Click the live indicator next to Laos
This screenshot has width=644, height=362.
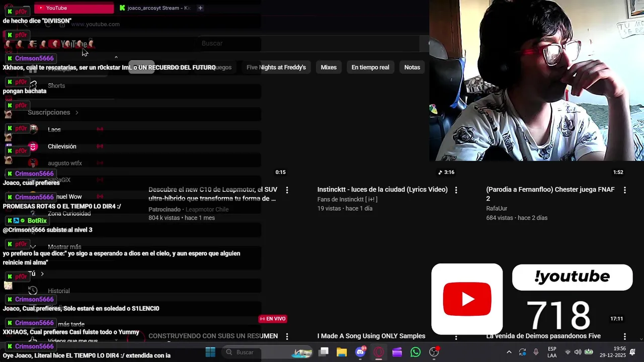point(100,129)
